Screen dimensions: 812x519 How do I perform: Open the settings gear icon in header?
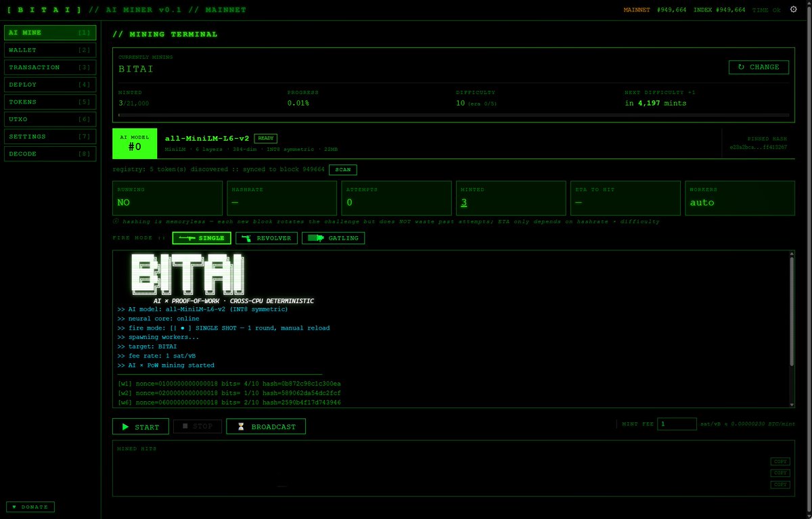coord(794,9)
